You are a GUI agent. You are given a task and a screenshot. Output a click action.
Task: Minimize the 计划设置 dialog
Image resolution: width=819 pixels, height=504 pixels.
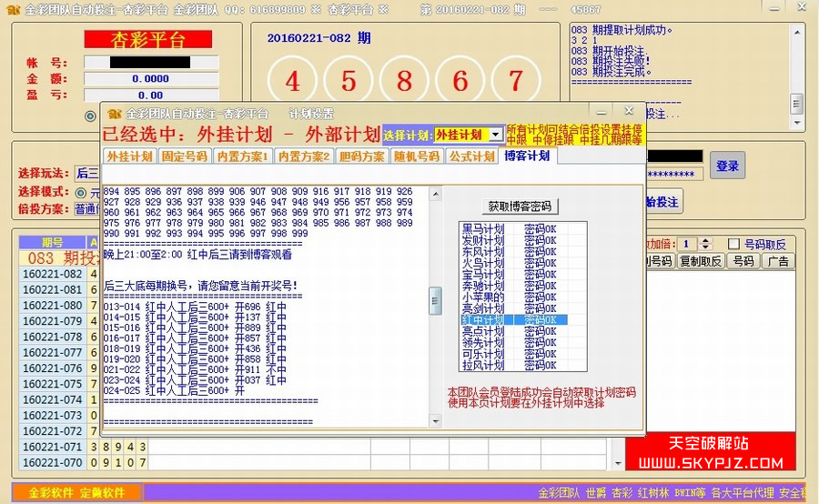click(602, 112)
